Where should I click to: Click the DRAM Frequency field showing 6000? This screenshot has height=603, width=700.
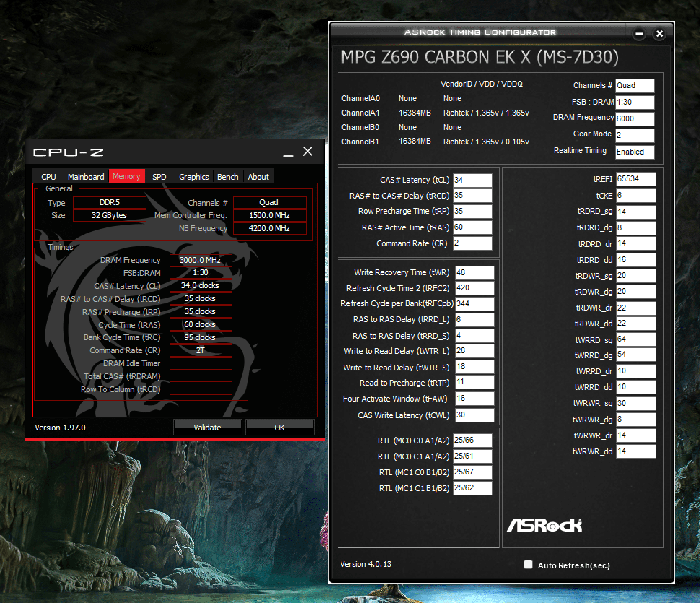point(635,119)
